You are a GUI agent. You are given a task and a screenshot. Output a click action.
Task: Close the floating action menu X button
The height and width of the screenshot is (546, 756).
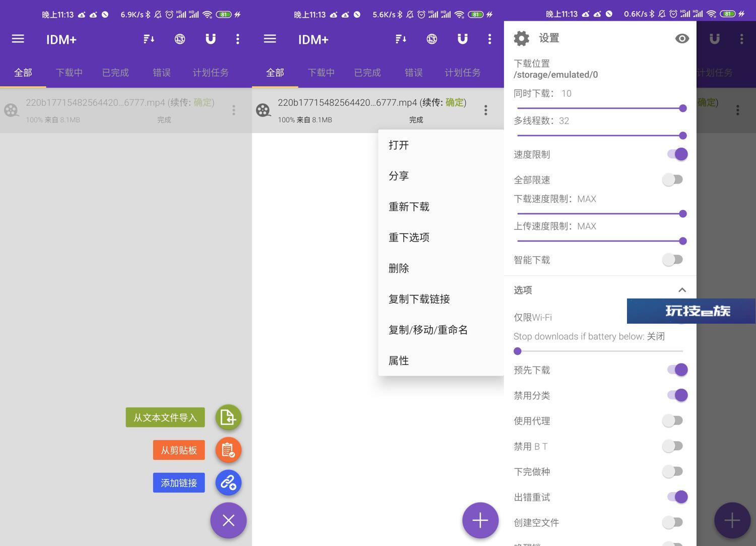[x=228, y=520]
